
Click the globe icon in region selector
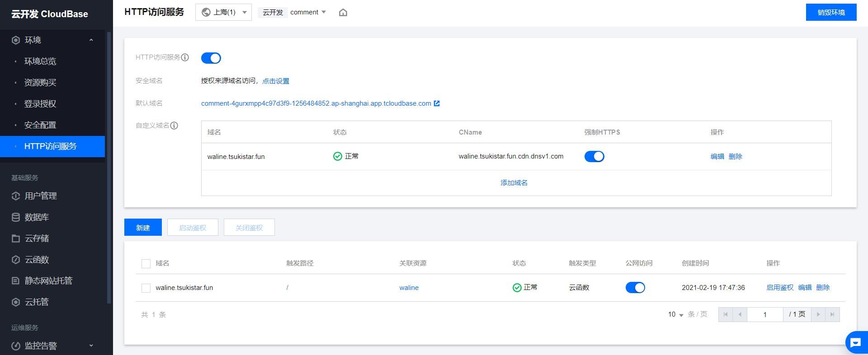click(x=206, y=12)
